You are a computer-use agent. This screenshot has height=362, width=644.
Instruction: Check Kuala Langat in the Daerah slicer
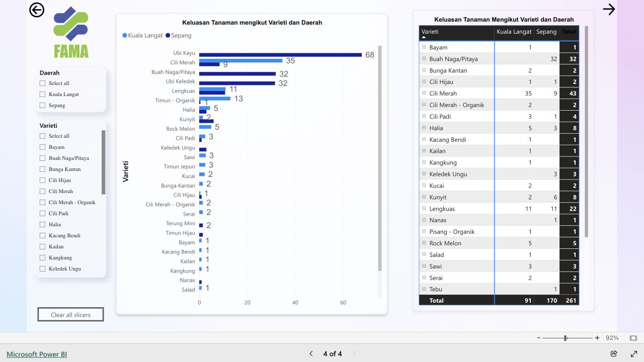point(43,95)
